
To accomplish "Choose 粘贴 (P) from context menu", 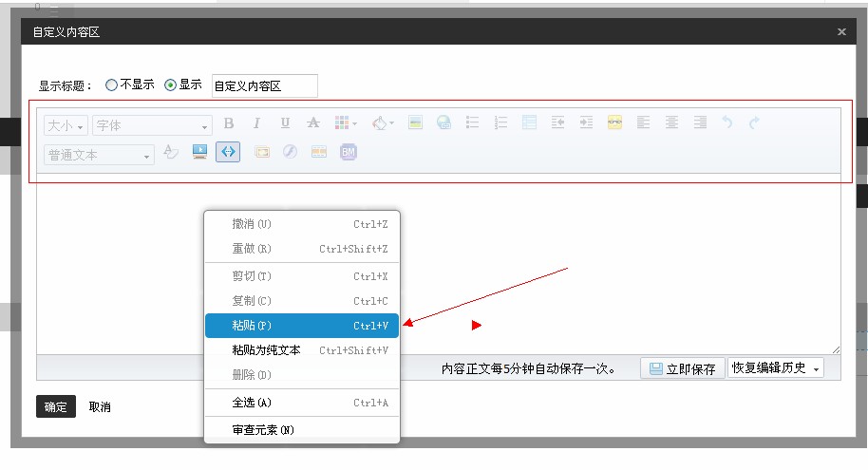I will [x=302, y=326].
